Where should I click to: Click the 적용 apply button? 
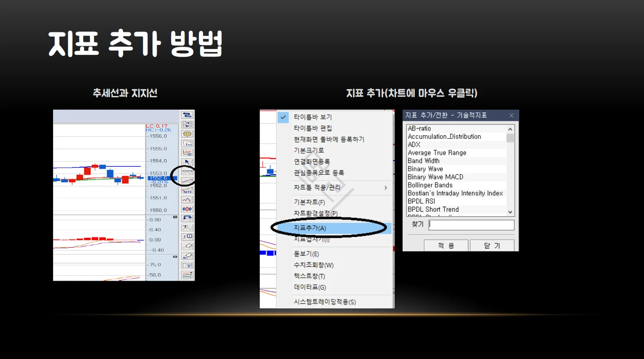coord(446,245)
